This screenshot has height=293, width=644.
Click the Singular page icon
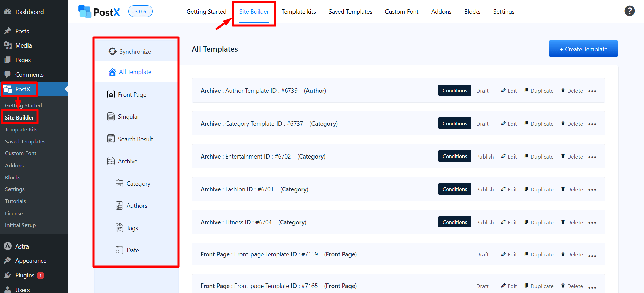coord(111,117)
